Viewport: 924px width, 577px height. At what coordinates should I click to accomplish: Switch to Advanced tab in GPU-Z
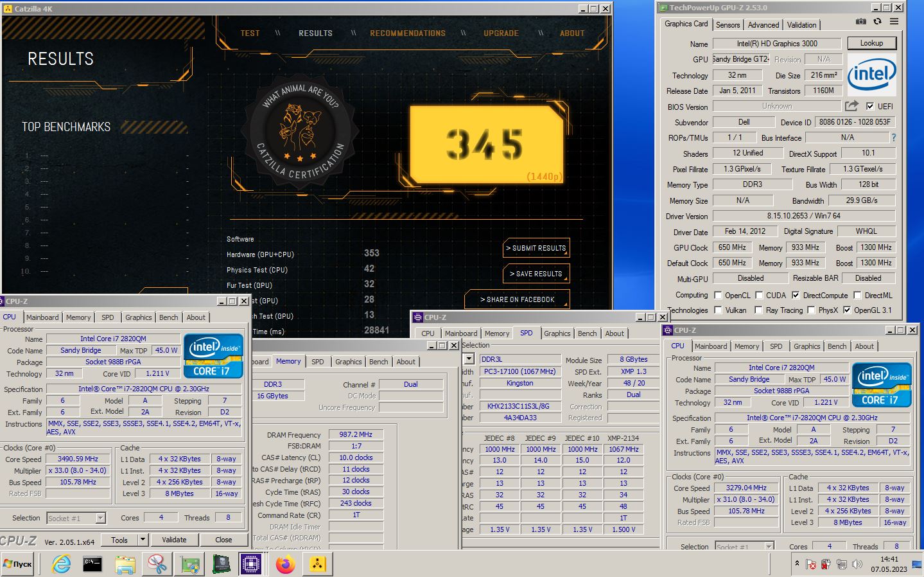(x=763, y=24)
